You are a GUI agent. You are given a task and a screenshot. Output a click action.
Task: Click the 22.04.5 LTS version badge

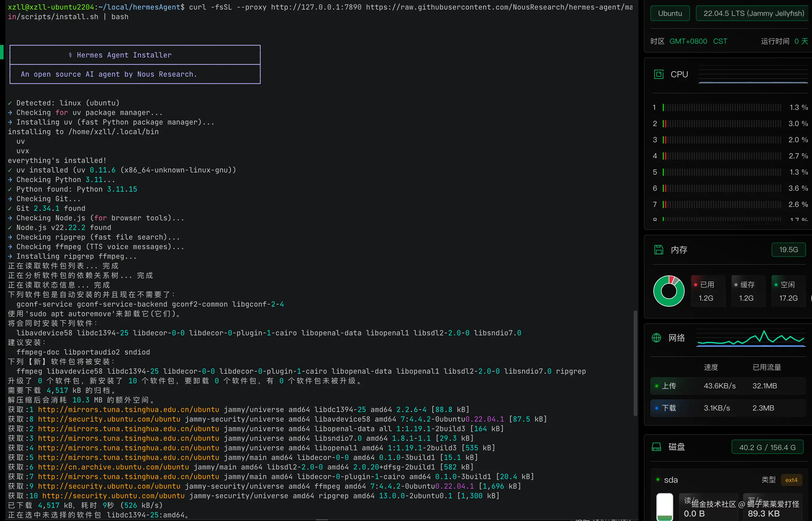(x=754, y=13)
